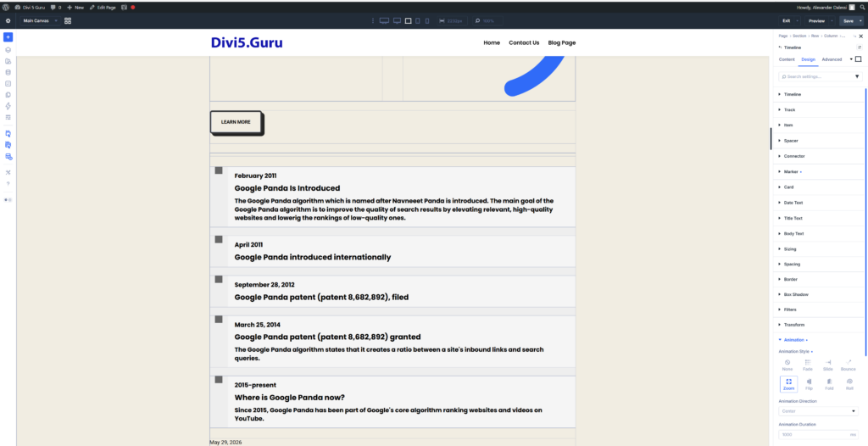Click the Timeline module presets icon

tap(860, 47)
